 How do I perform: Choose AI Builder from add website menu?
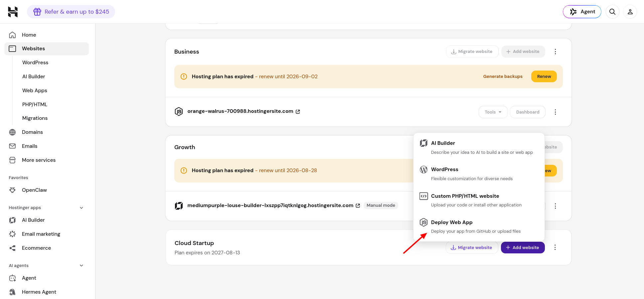[x=479, y=148]
